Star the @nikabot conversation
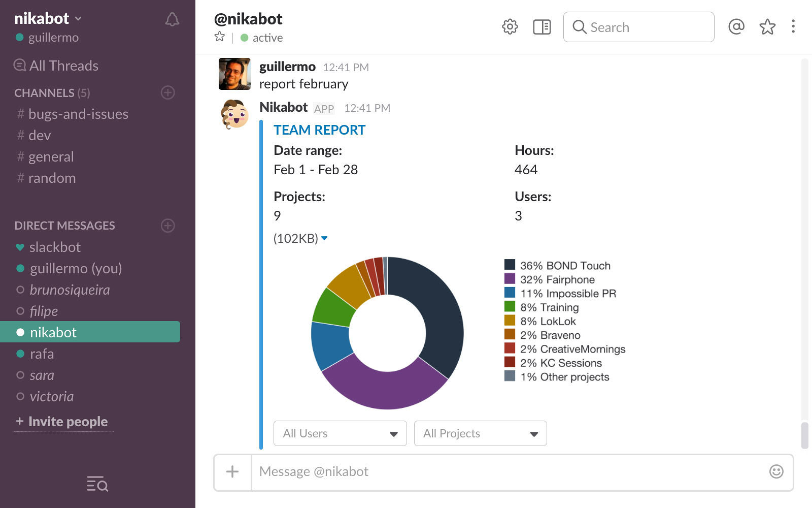 (220, 37)
